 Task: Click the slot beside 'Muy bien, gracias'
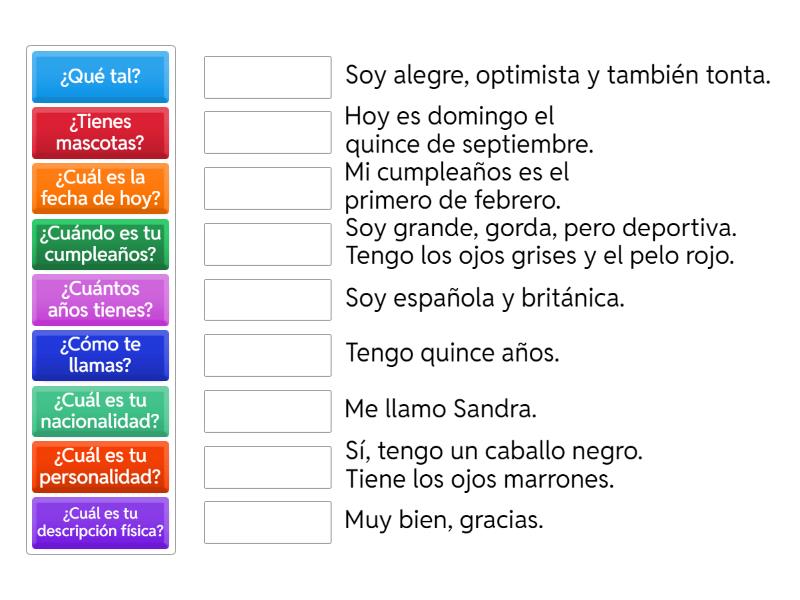tap(266, 520)
